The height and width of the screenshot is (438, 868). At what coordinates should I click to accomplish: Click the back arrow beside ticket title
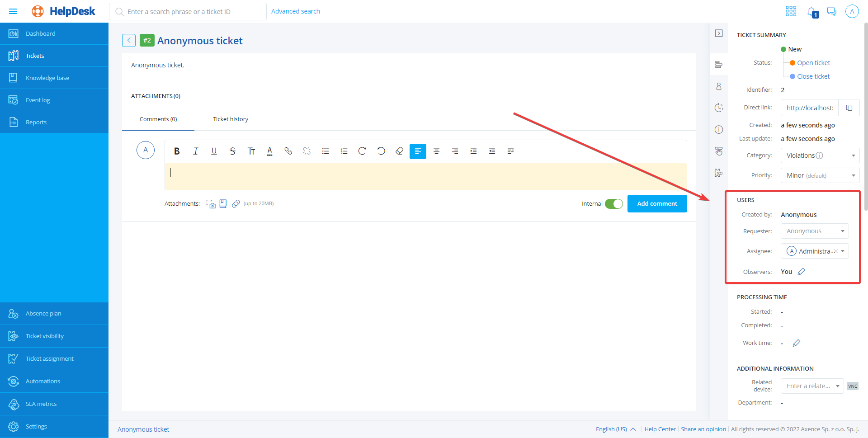(x=129, y=41)
